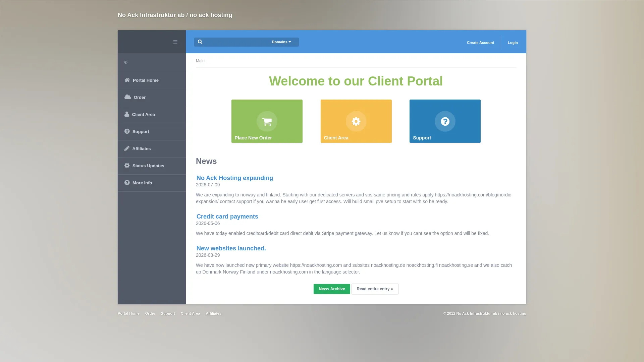Click the Client Area user icon in sidebar
The image size is (644, 362).
point(127,114)
